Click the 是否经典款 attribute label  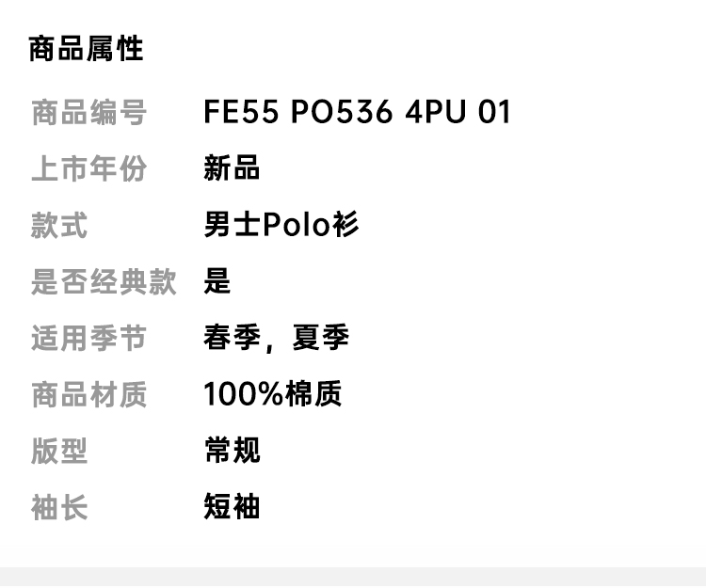pyautogui.click(x=104, y=281)
